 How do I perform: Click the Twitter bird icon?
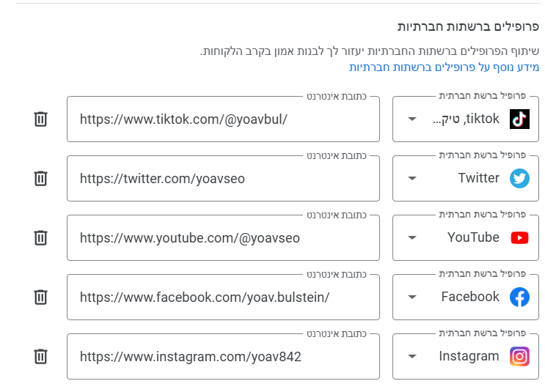coord(519,178)
